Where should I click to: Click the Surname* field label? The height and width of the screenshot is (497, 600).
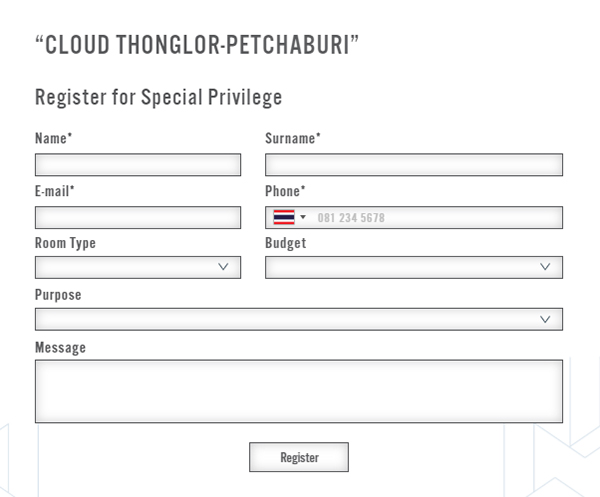292,139
